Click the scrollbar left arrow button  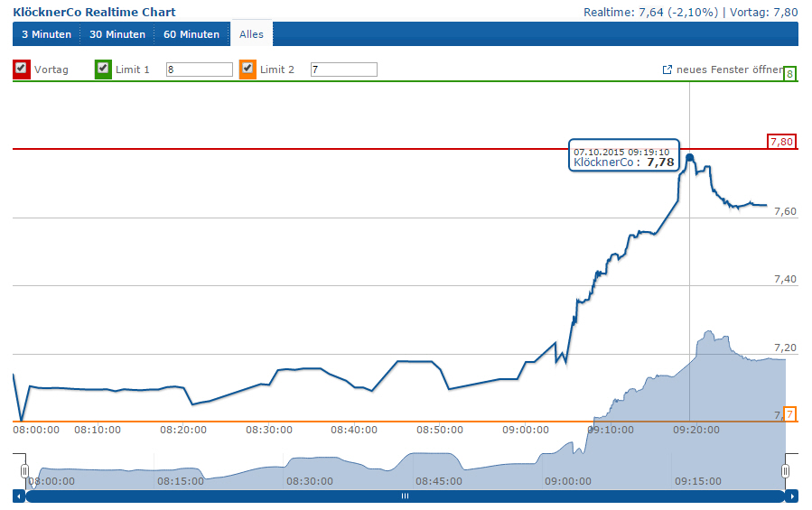point(19,496)
